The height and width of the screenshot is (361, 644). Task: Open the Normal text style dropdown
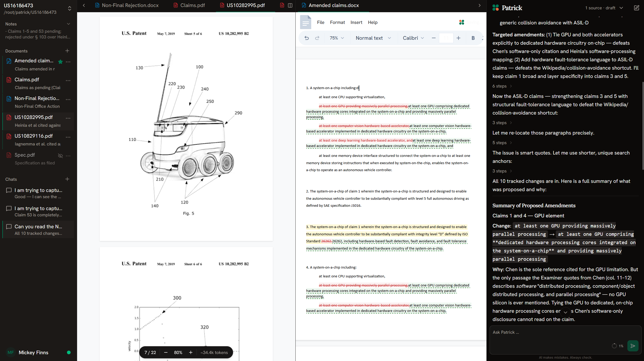tap(373, 38)
